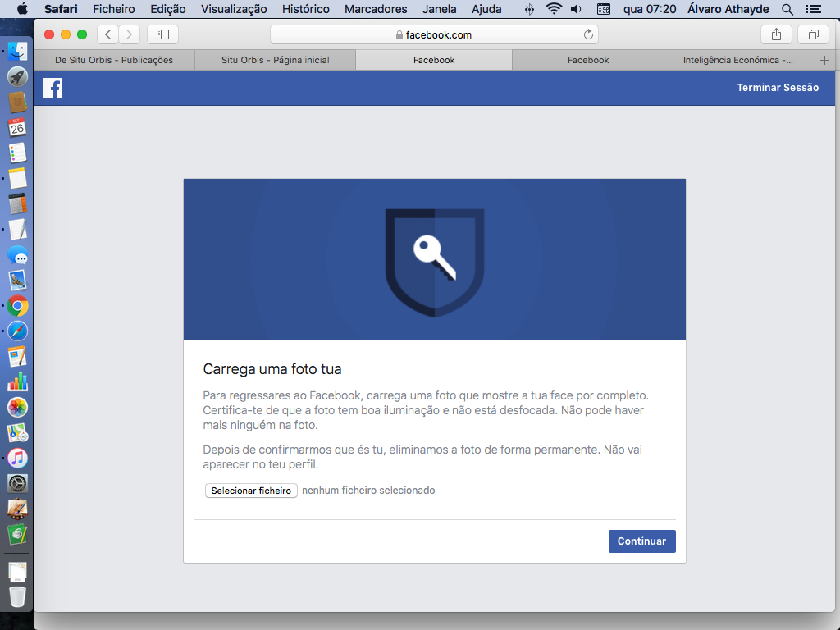Launch Google Chrome from the Dock
Image resolution: width=840 pixels, height=630 pixels.
[18, 306]
